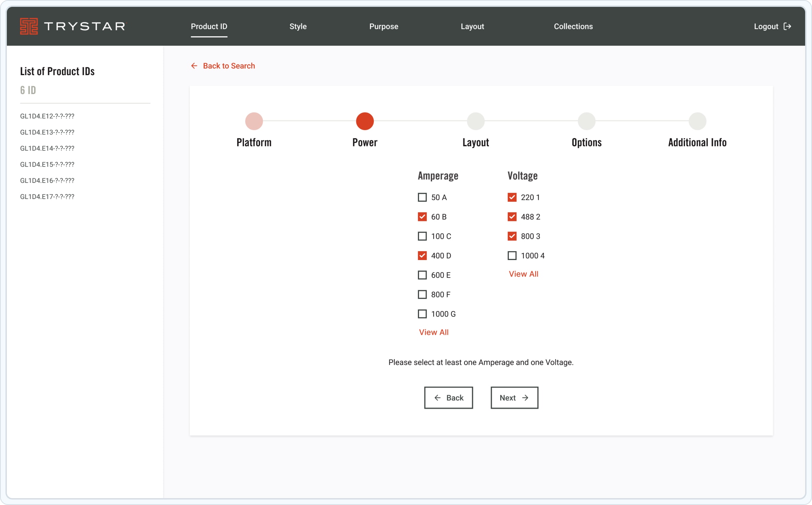Click the Power step circle
Image resolution: width=812 pixels, height=505 pixels.
(365, 121)
